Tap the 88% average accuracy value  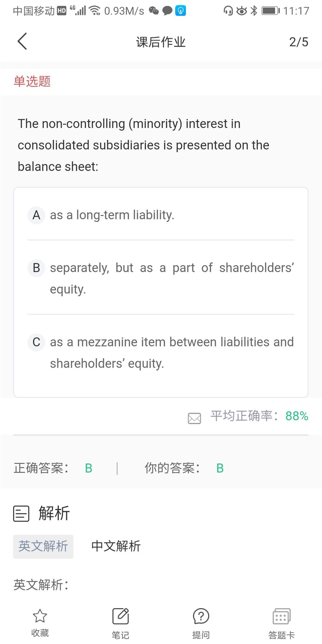(297, 416)
